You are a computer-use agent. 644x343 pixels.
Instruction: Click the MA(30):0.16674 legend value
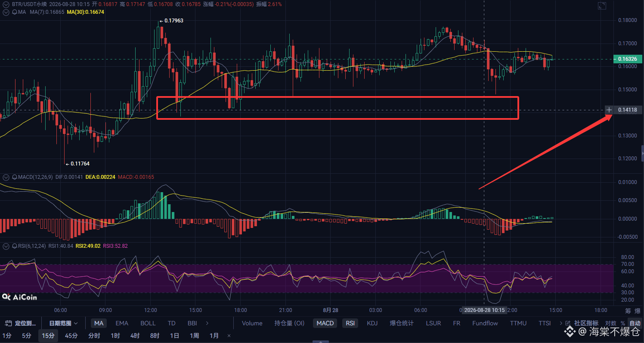click(85, 12)
